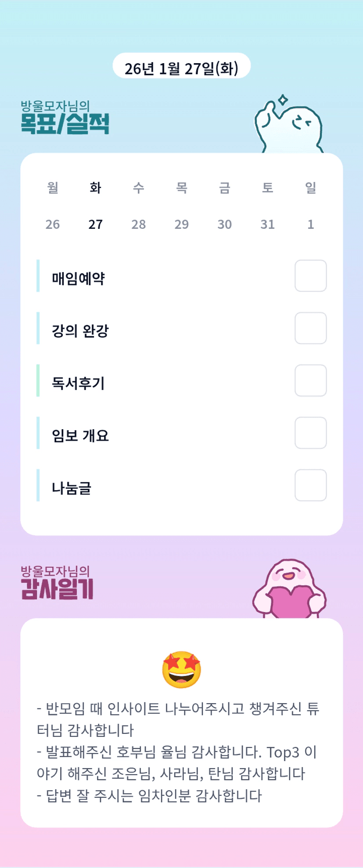
Task: Toggle the 임보 개요 checkbox
Action: [x=310, y=433]
